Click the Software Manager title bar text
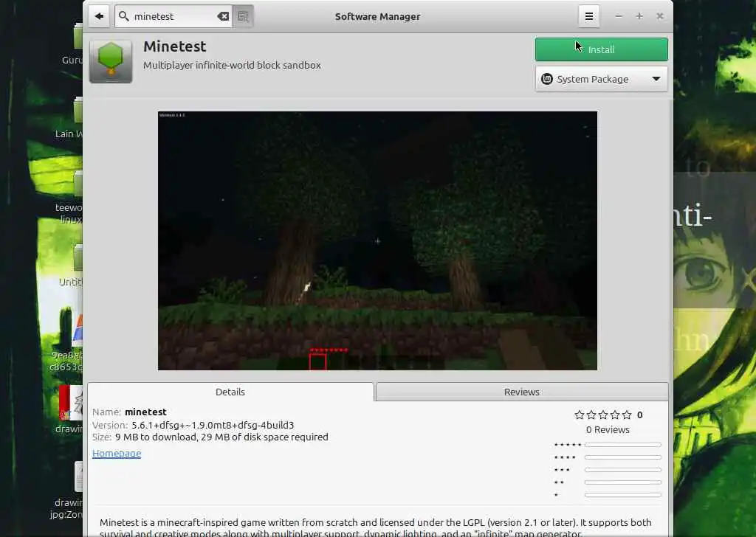 coord(377,16)
